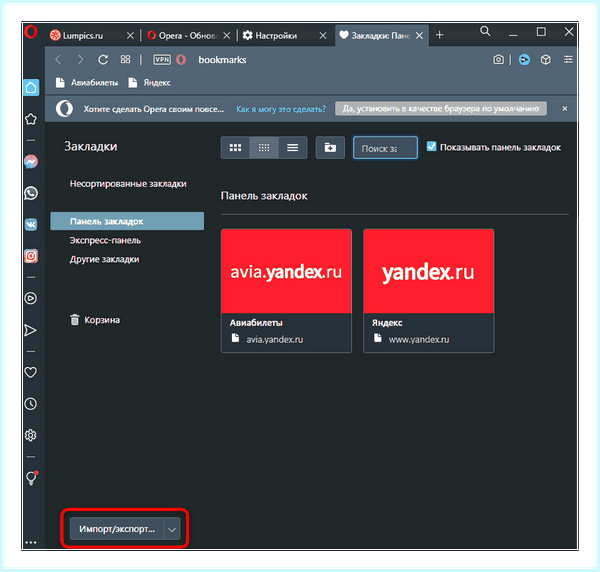Open Instagram in the sidebar
Image resolution: width=600 pixels, height=572 pixels.
coord(31,256)
